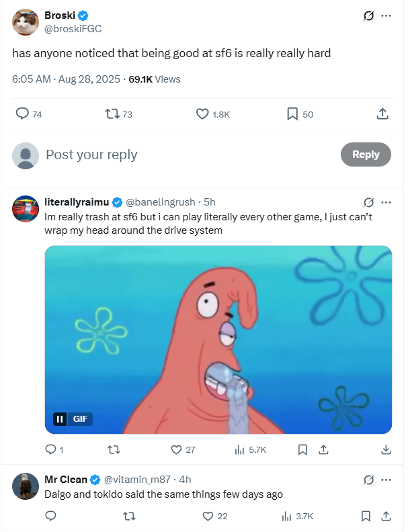Open @vitamin_m87 profile link
The width and height of the screenshot is (408, 532).
pos(137,480)
